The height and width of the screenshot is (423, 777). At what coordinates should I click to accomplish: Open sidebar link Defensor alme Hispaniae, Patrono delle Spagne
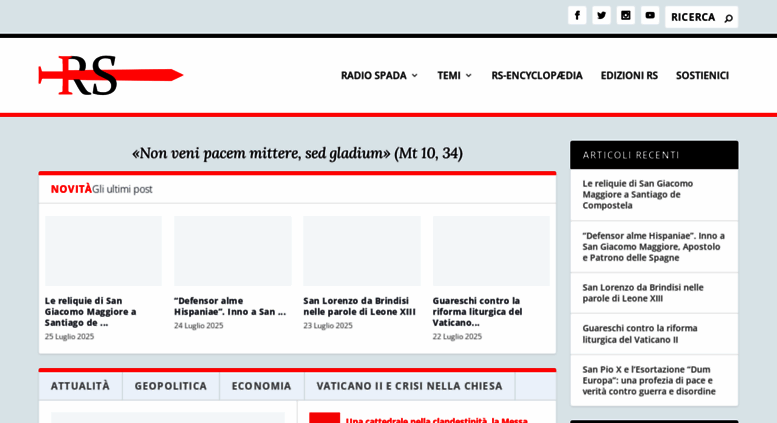pyautogui.click(x=654, y=246)
